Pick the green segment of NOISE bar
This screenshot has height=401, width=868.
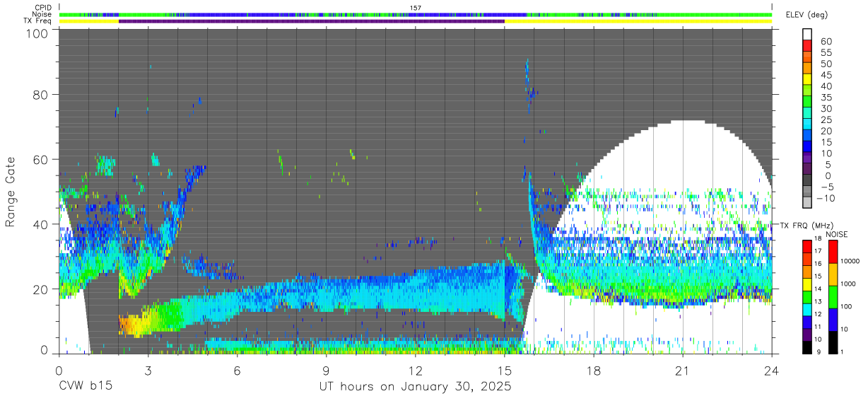833,296
